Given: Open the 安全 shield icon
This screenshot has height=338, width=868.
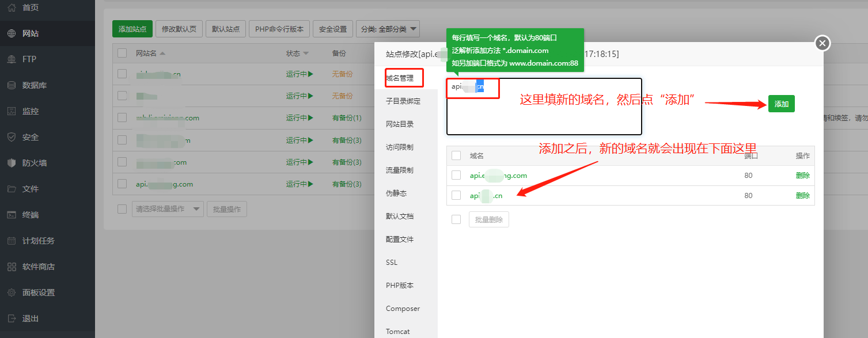Looking at the screenshot, I should click(12, 137).
